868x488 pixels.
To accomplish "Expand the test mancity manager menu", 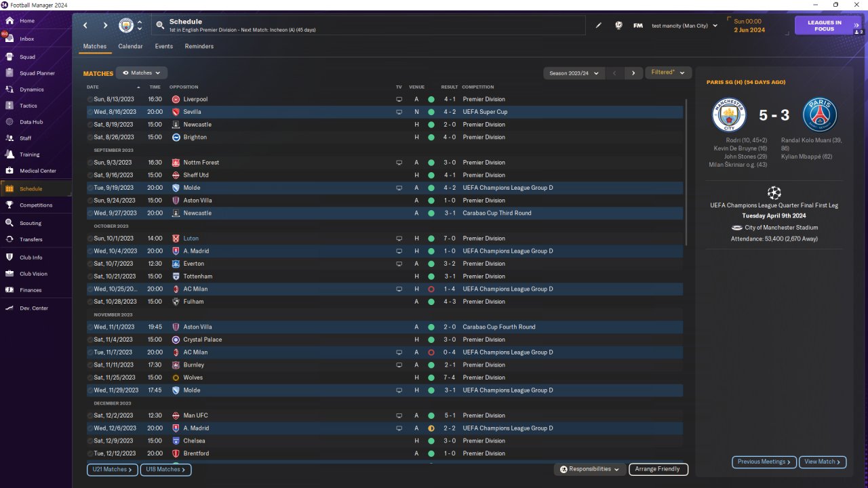I will click(x=684, y=26).
